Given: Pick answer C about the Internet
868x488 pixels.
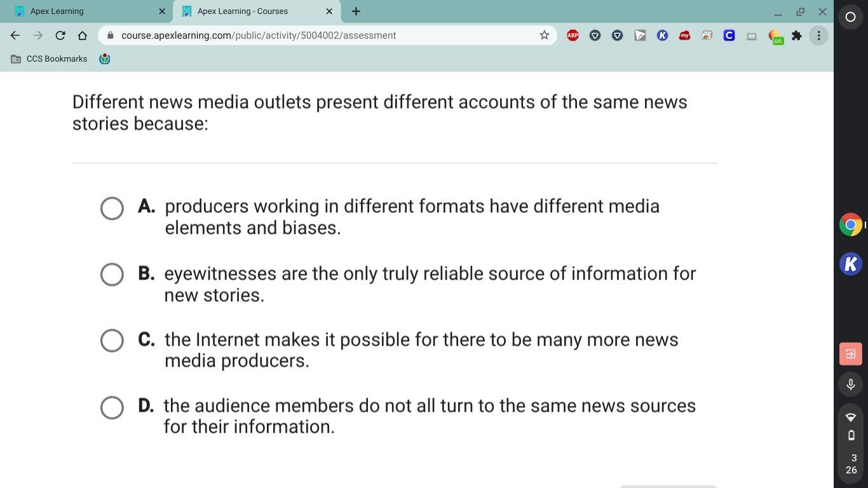Looking at the screenshot, I should (112, 341).
